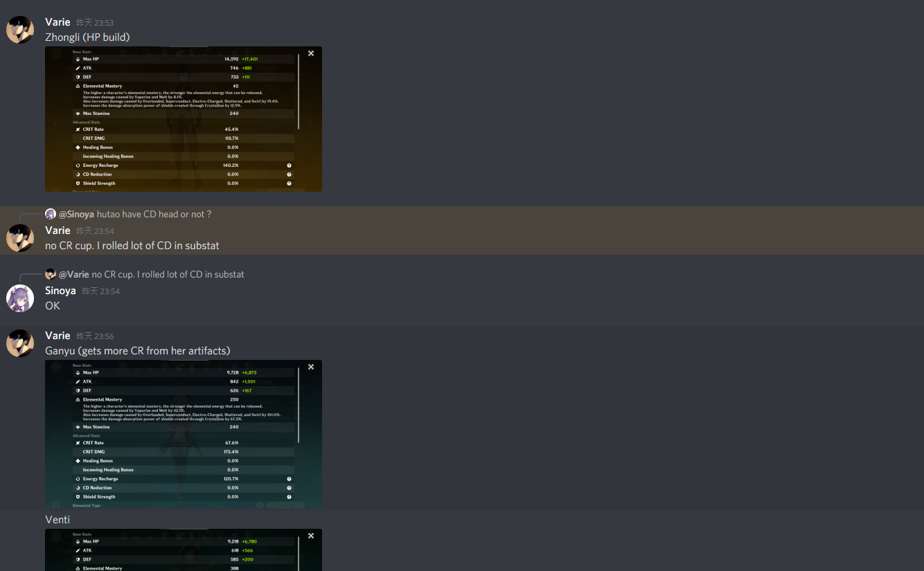
Task: Click Sinoya's 昨天 23:54 timestamp
Action: click(100, 291)
